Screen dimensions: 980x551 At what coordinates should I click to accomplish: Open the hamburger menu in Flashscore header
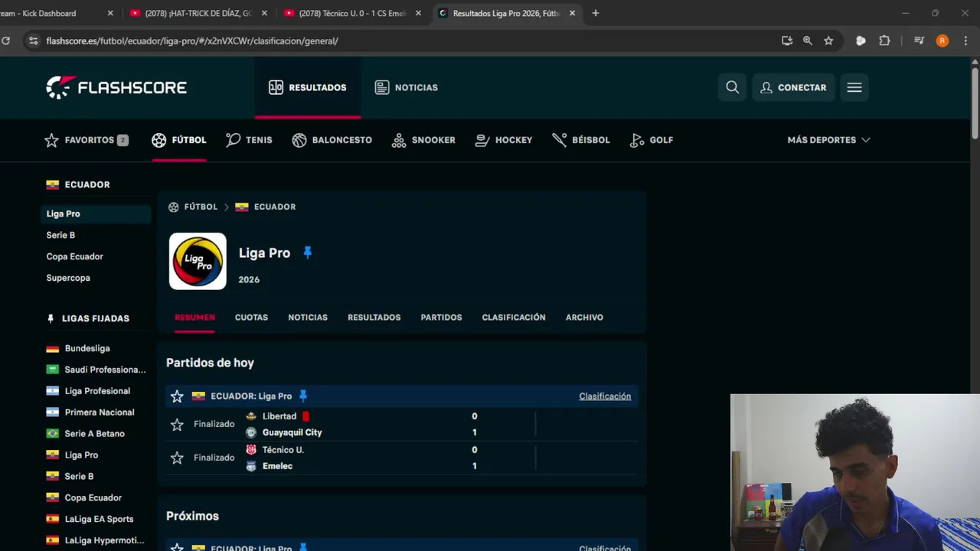(x=854, y=87)
